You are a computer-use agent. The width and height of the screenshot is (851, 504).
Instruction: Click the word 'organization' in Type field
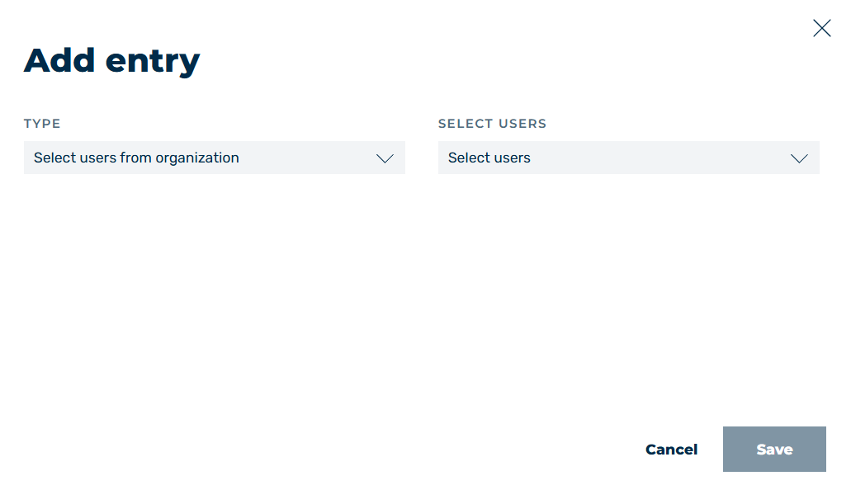tap(197, 158)
